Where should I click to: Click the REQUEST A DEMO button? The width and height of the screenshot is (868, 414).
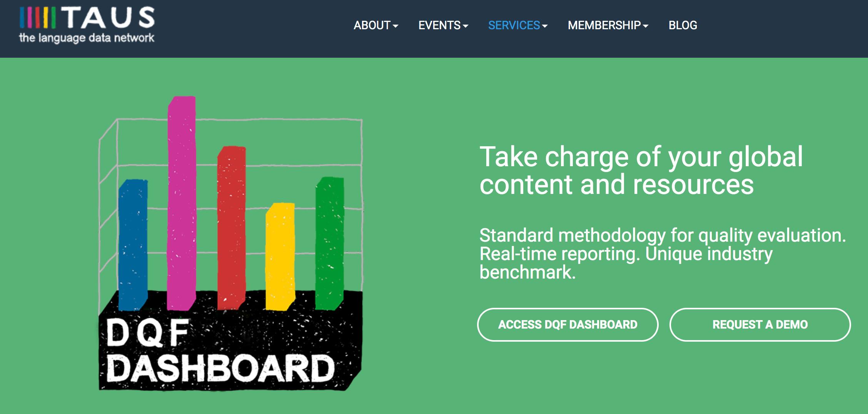click(760, 324)
